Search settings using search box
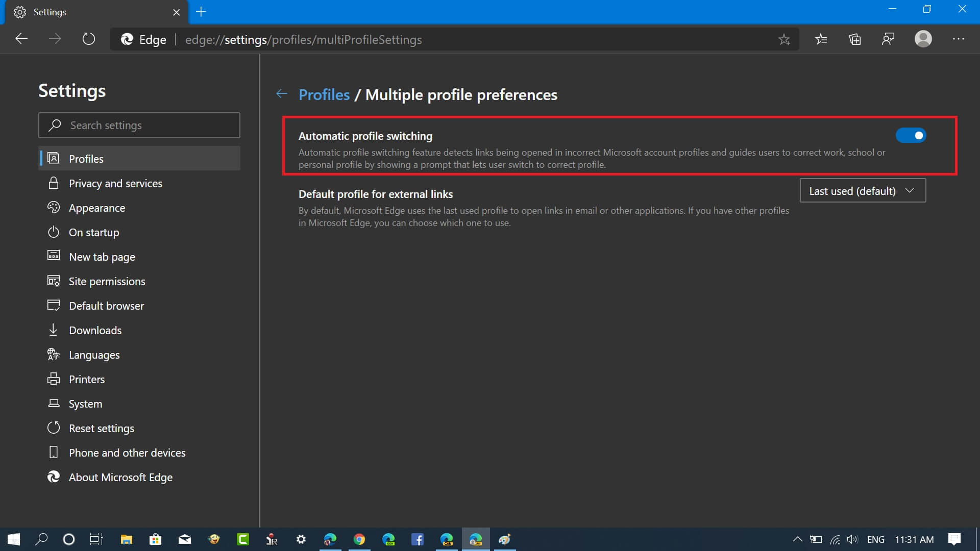The height and width of the screenshot is (551, 980). (139, 124)
